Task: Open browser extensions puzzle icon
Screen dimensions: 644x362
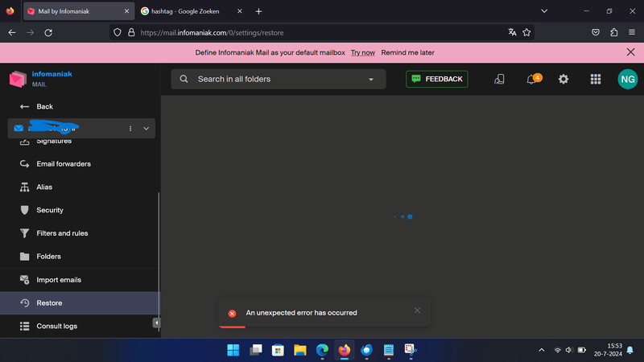Action: [x=613, y=32]
